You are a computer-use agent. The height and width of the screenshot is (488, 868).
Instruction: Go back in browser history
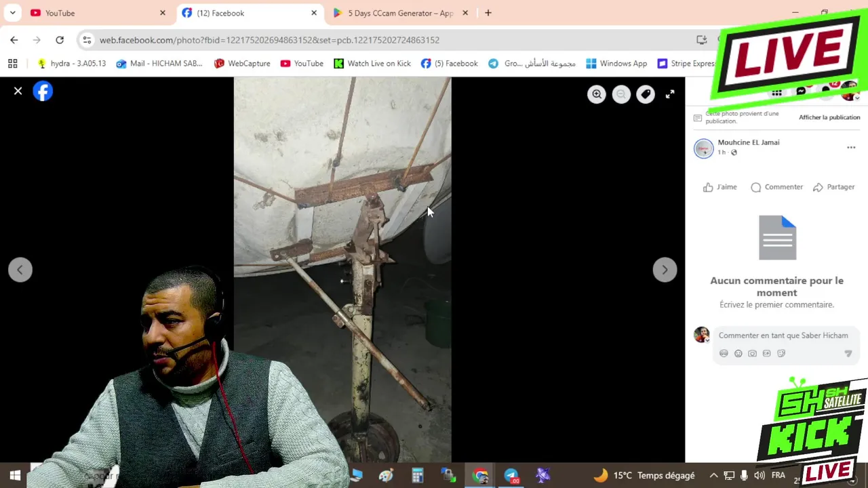coord(14,40)
